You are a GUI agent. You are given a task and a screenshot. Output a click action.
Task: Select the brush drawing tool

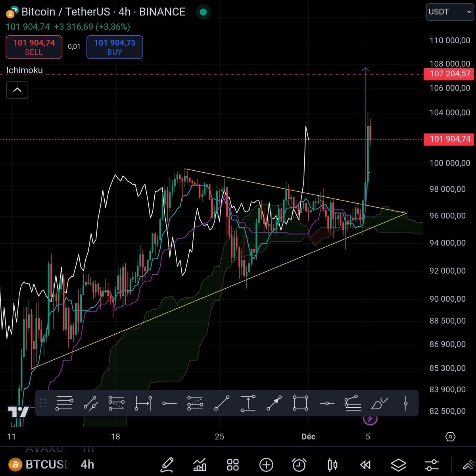(380, 403)
